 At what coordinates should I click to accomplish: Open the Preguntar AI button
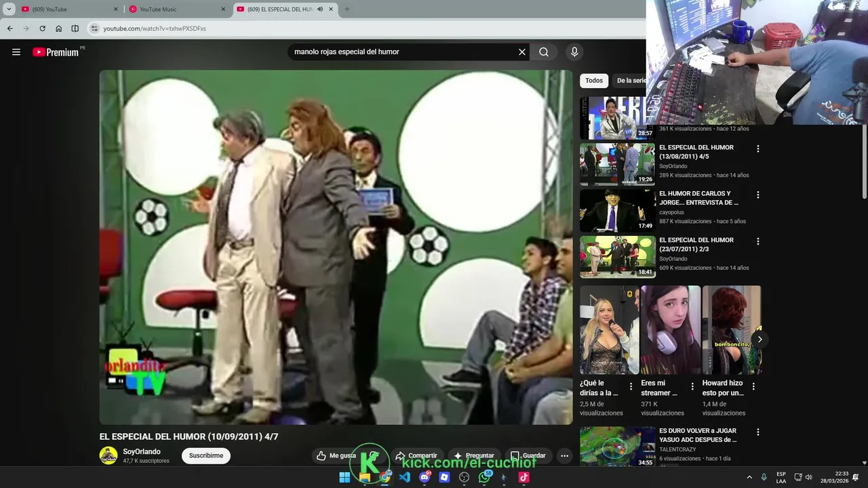click(x=473, y=455)
